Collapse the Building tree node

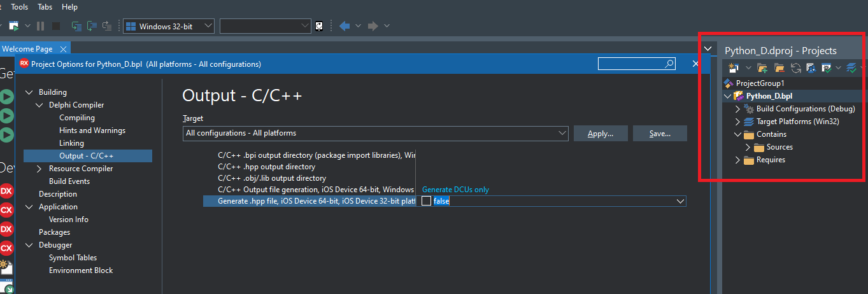[x=29, y=92]
